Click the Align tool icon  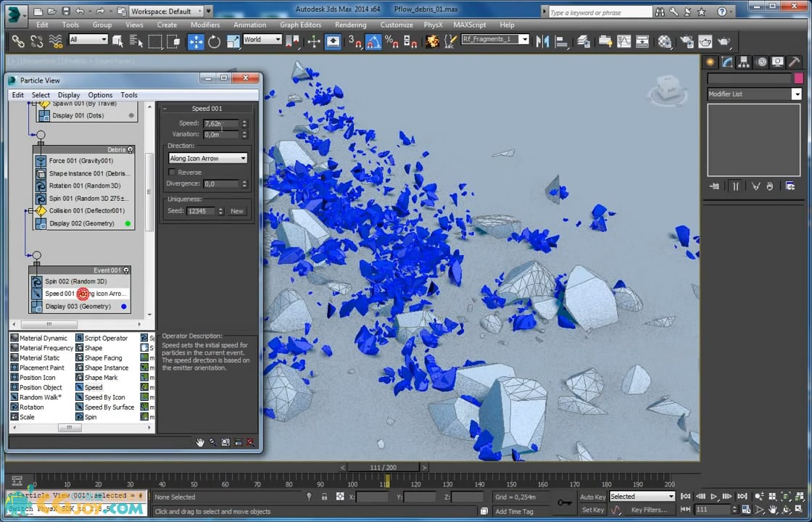click(561, 41)
